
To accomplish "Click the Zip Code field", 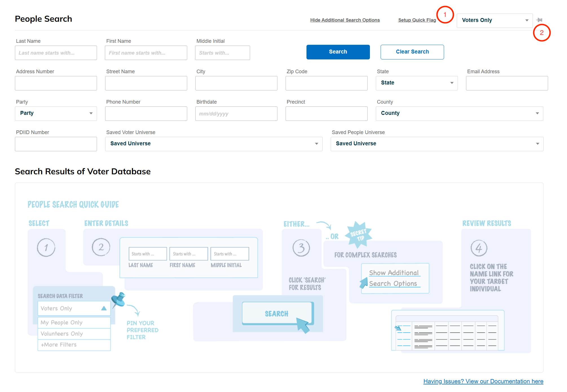I will coord(326,83).
